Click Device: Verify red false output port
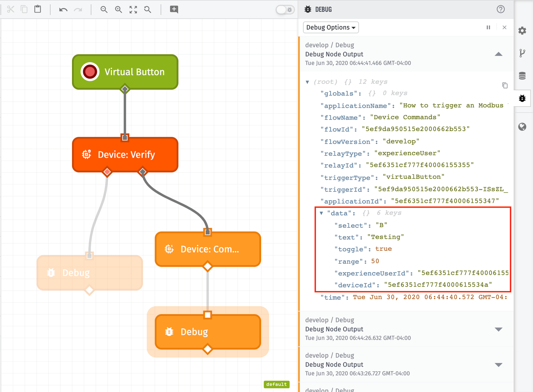Image resolution: width=533 pixels, height=392 pixels. (107, 172)
